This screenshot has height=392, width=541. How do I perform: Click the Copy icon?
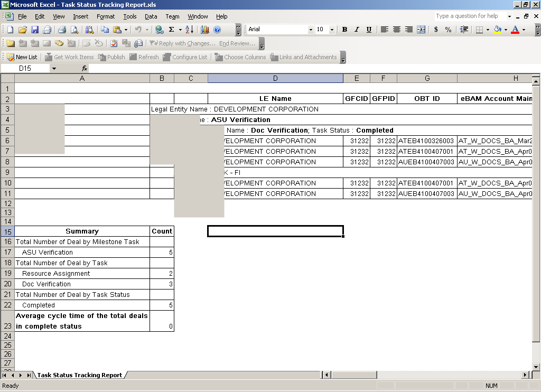click(x=105, y=30)
